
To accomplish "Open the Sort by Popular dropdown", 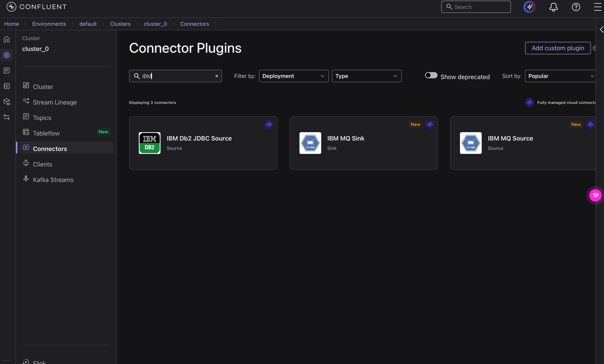I will 560,76.
